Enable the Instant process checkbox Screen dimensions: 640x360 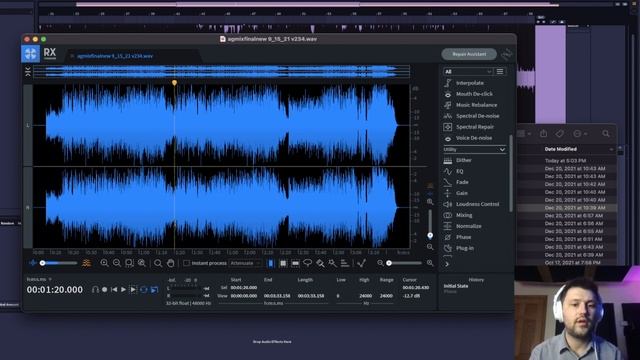point(187,263)
